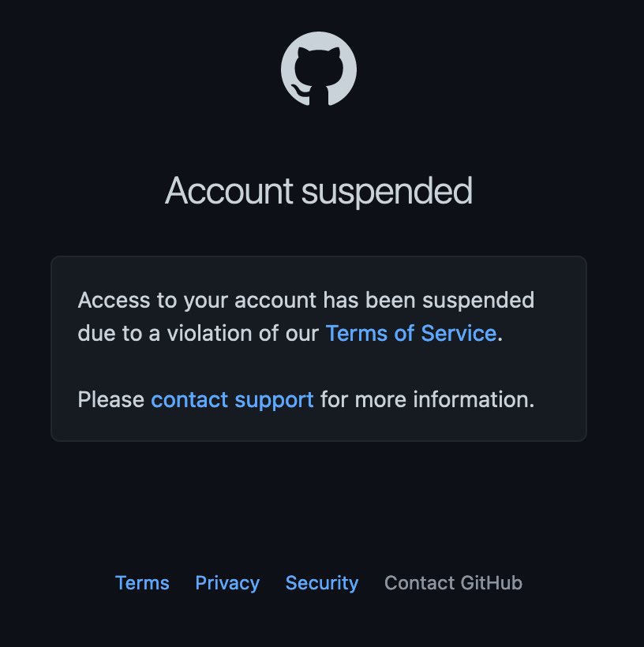Click the word Account in the large heading
The height and width of the screenshot is (647, 644).
tap(222, 191)
